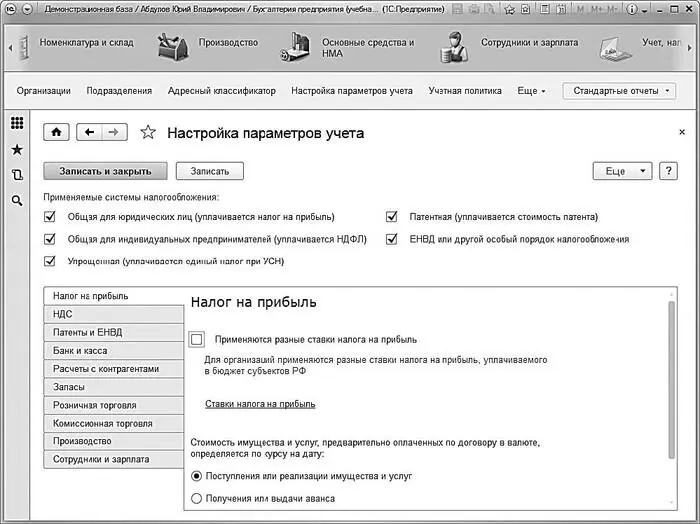Toggle Общая для индивидуальных предпринимателей checkbox
Screen dimensions: 700x524
[x=50, y=239]
